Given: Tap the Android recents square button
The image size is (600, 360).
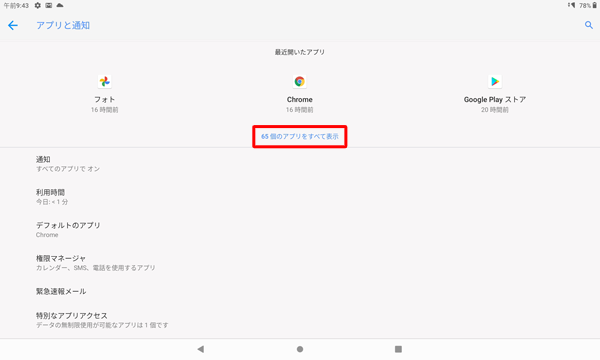Looking at the screenshot, I should (398, 349).
